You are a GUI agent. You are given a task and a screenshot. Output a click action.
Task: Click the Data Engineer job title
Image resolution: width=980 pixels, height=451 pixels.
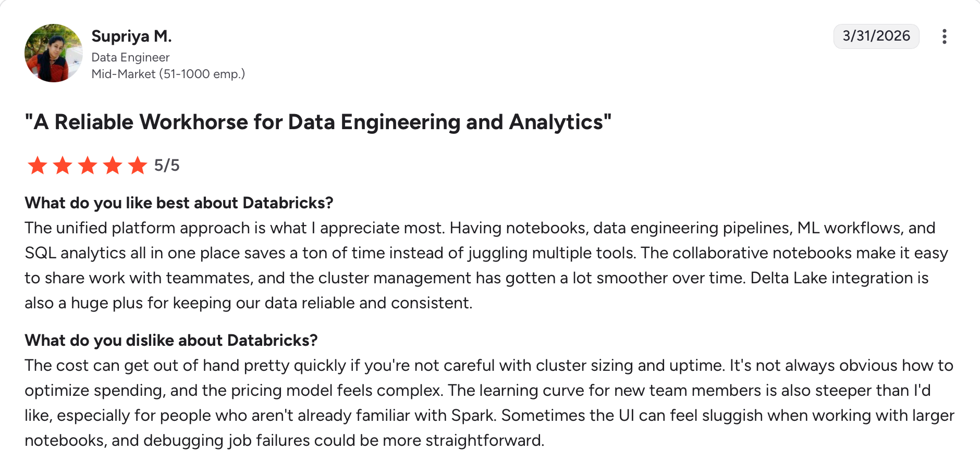click(130, 57)
